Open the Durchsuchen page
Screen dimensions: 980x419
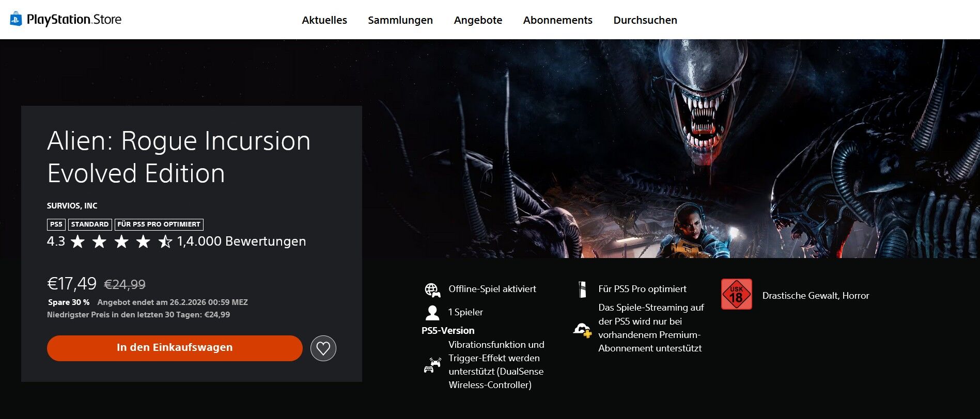pyautogui.click(x=645, y=20)
